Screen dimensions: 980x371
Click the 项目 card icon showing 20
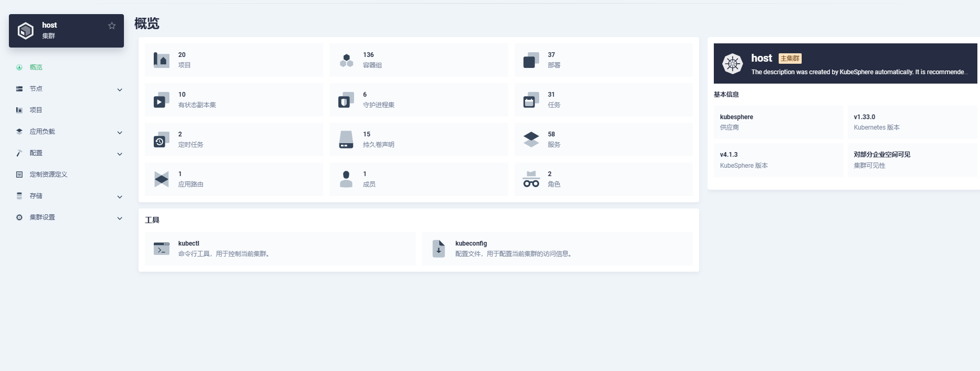point(162,60)
